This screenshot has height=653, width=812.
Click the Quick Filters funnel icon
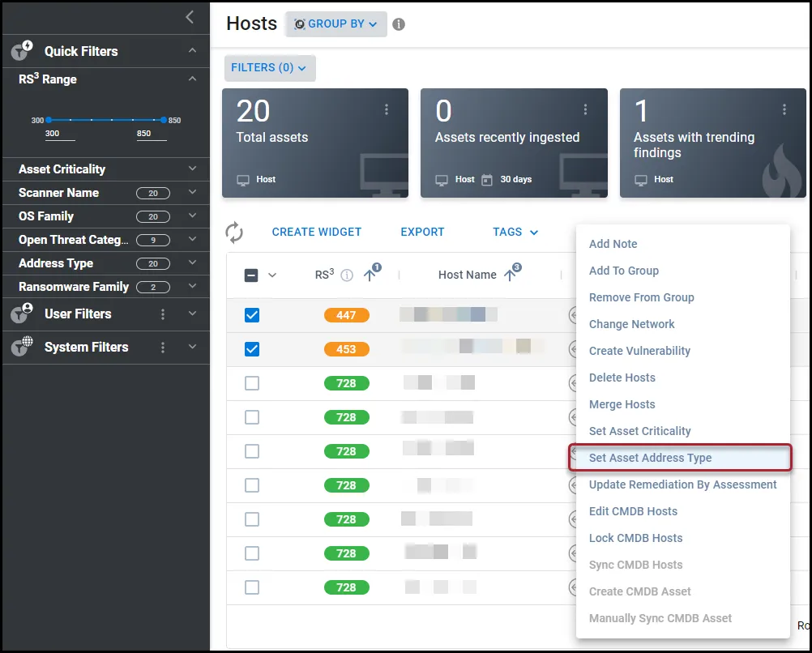click(22, 51)
